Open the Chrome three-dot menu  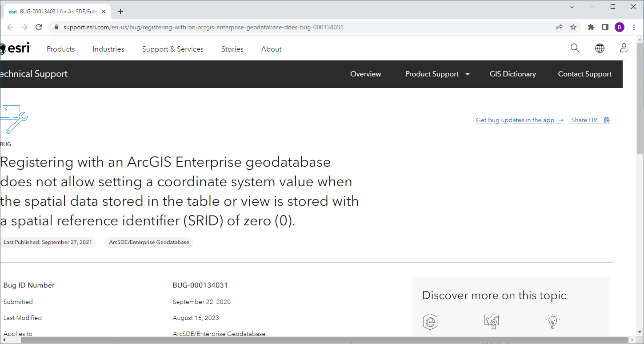click(x=634, y=27)
